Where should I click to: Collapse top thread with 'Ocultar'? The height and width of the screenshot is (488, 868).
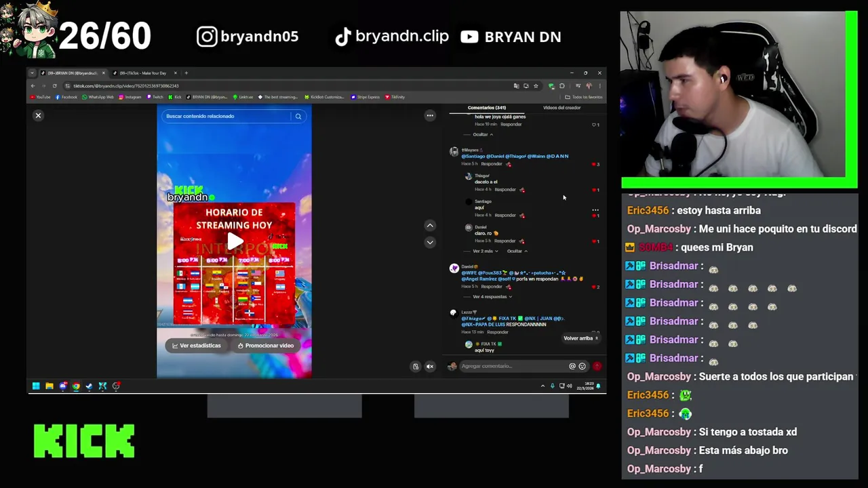(482, 134)
